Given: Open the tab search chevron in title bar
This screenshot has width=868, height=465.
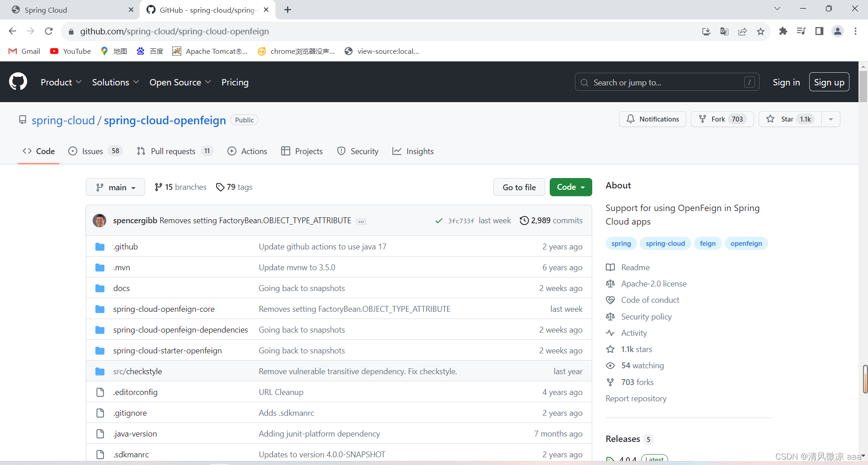Looking at the screenshot, I should point(777,9).
